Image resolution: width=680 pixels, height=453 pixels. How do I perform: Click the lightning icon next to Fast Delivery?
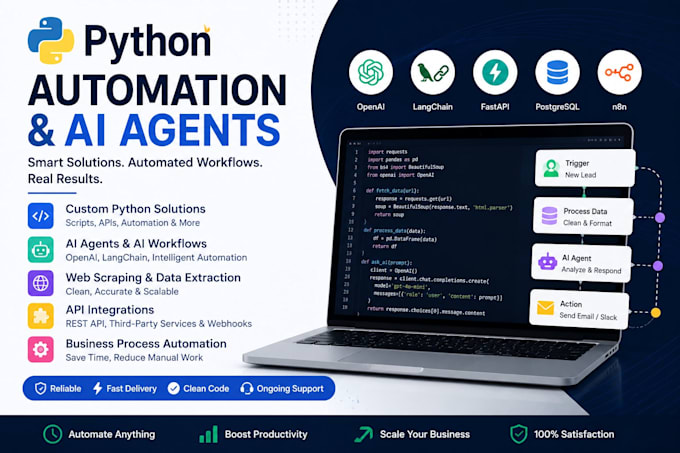[x=98, y=388]
